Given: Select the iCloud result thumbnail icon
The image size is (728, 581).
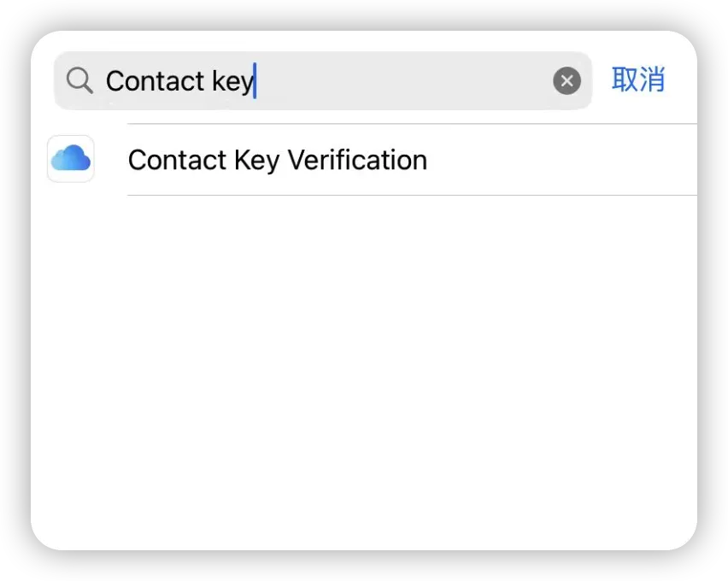Looking at the screenshot, I should coord(71,159).
